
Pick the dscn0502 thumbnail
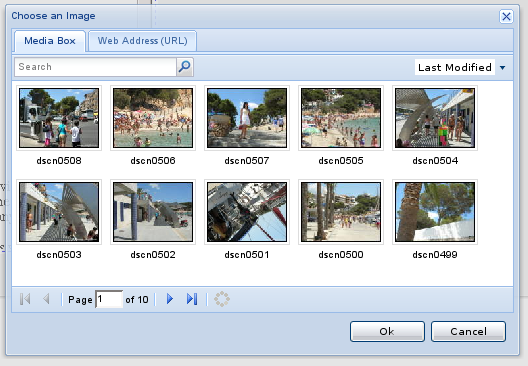tap(153, 212)
